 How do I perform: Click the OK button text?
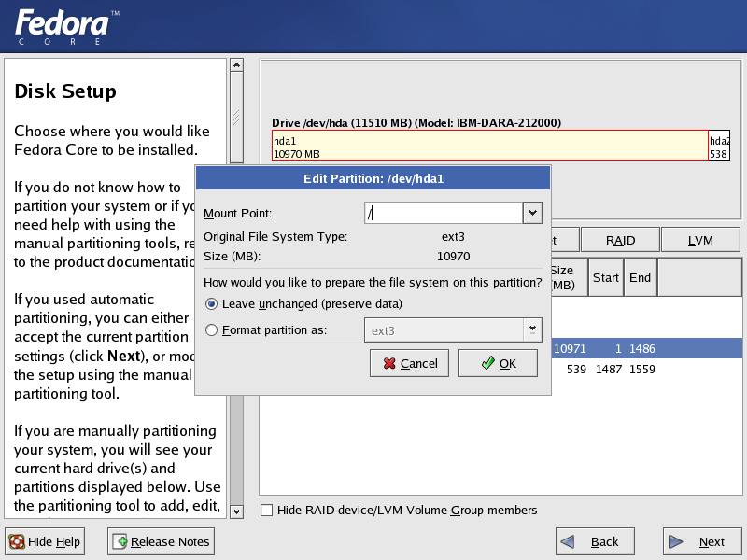tap(508, 364)
